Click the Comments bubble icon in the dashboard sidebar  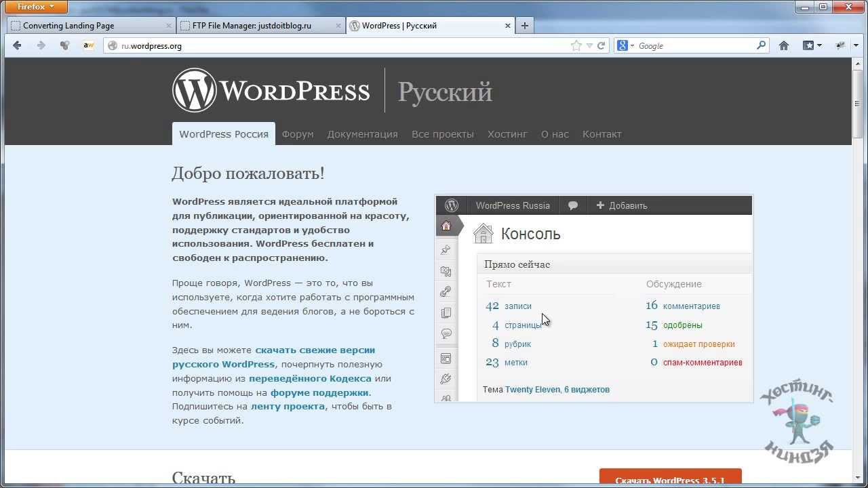[446, 333]
